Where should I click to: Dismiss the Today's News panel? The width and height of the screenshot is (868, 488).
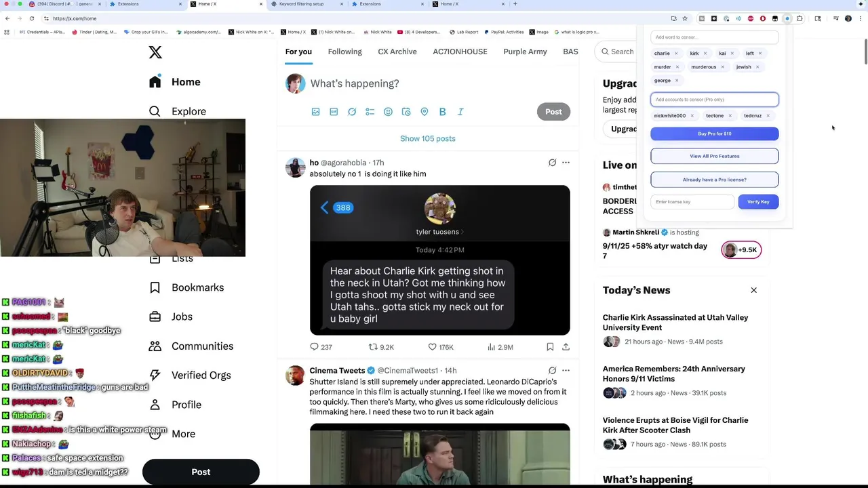753,290
